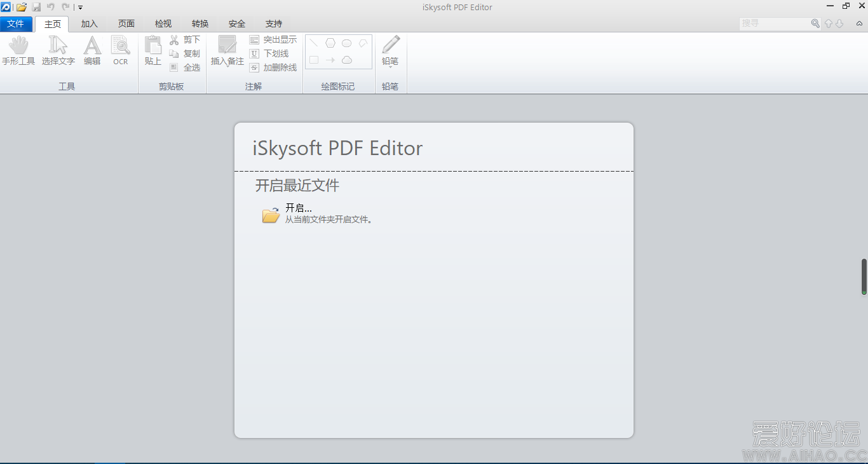868x464 pixels.
Task: Click the yellow folder icon beside 开启
Action: pyautogui.click(x=271, y=215)
